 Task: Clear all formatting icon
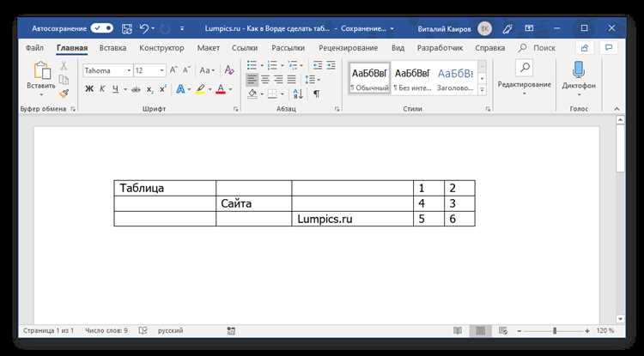(229, 70)
